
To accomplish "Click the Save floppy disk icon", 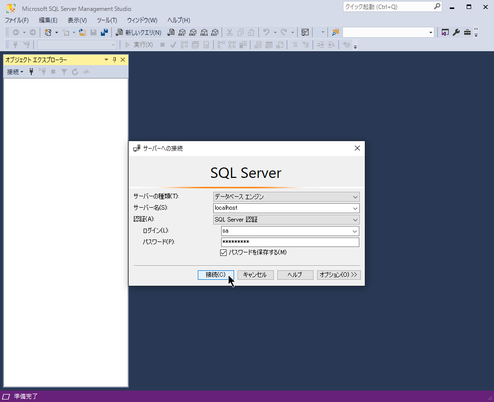I will [93, 32].
